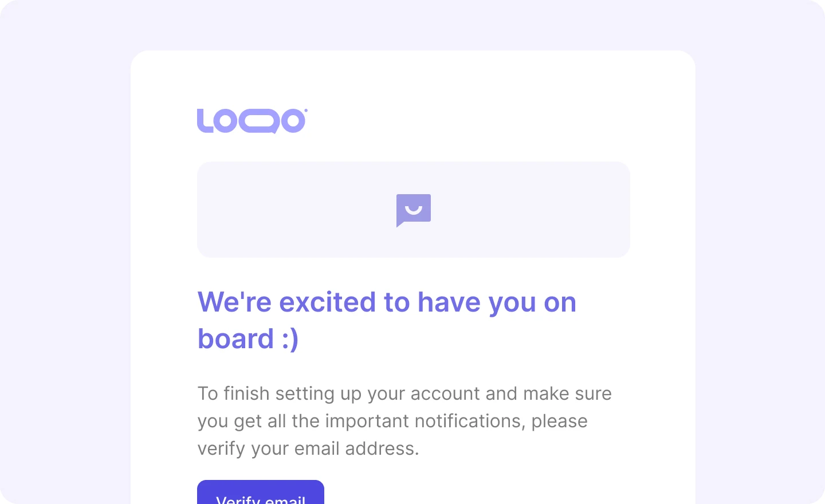The height and width of the screenshot is (504, 825).
Task: Click the ":)" smiley in the heading
Action: (x=290, y=339)
